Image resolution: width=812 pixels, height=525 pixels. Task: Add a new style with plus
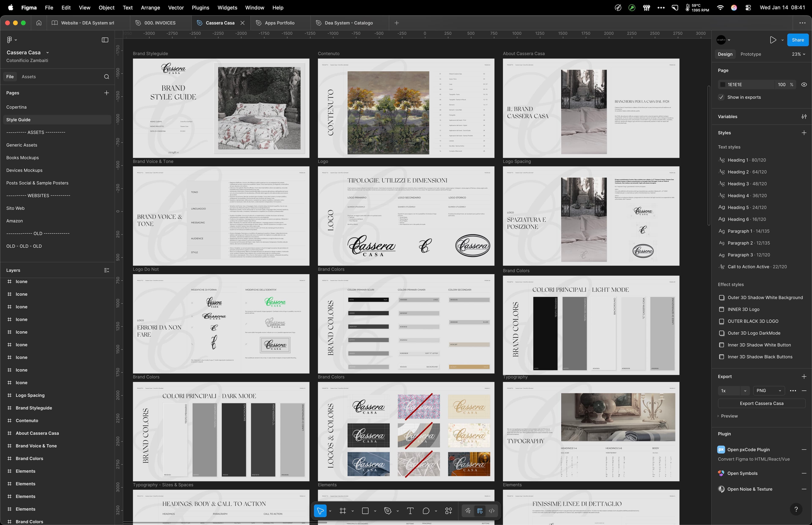[804, 133]
